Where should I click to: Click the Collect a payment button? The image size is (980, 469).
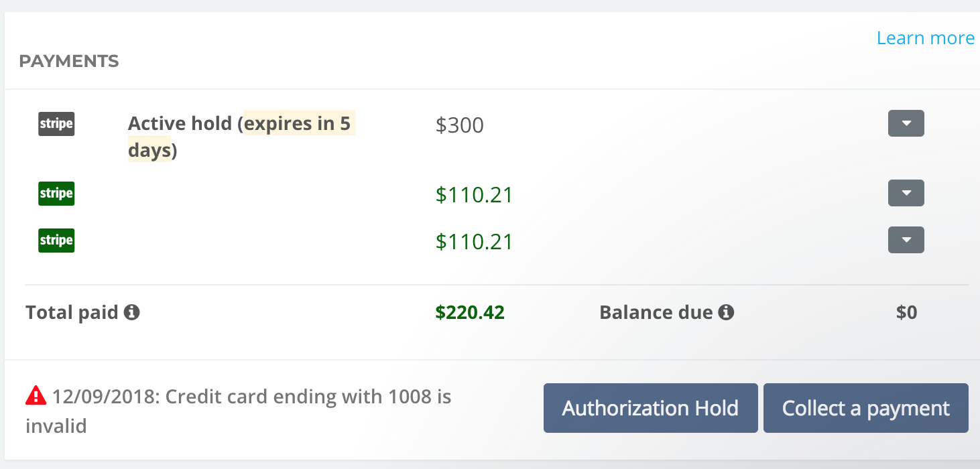pyautogui.click(x=866, y=408)
